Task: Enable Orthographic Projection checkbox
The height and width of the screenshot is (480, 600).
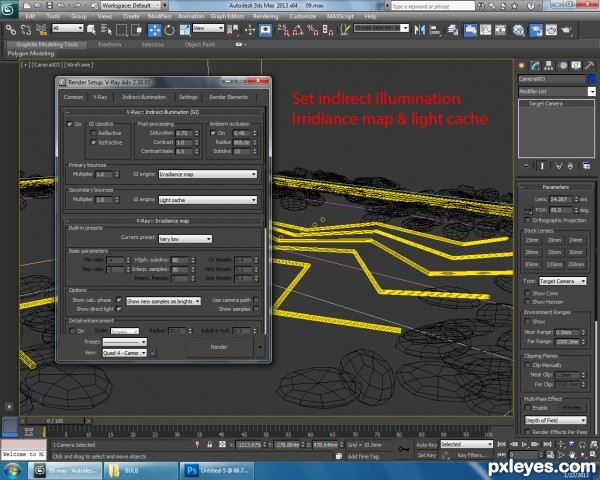Action: coord(528,220)
